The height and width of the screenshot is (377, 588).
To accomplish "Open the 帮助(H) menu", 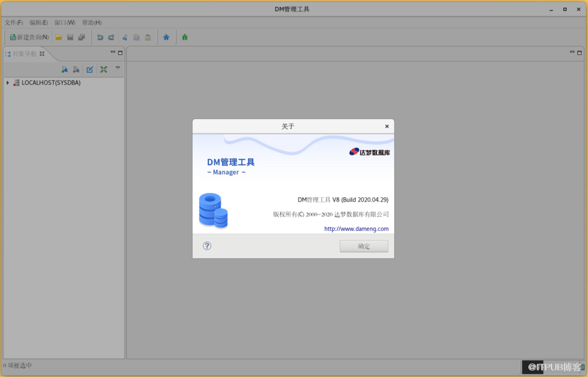I will (x=91, y=22).
